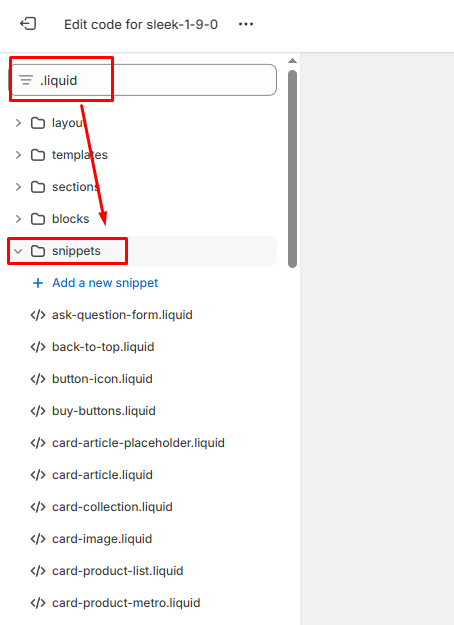
Task: Click the exit editor icon
Action: coord(28,24)
